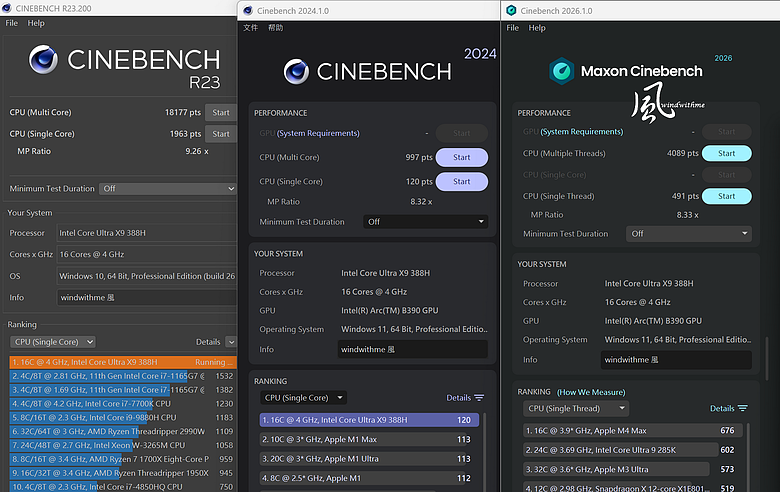Open the Details dropdown arrow in R23 ranking
Image resolution: width=780 pixels, height=492 pixels.
pyautogui.click(x=231, y=342)
